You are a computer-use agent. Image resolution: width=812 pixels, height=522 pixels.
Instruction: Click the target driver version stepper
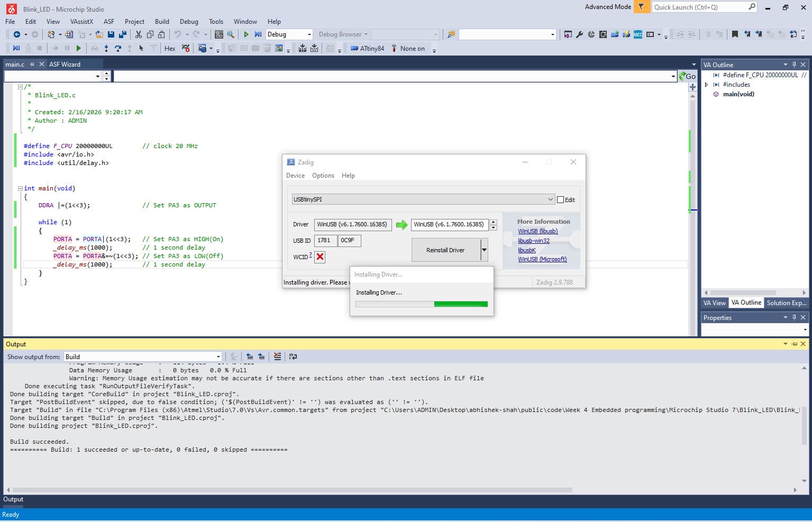(x=494, y=225)
